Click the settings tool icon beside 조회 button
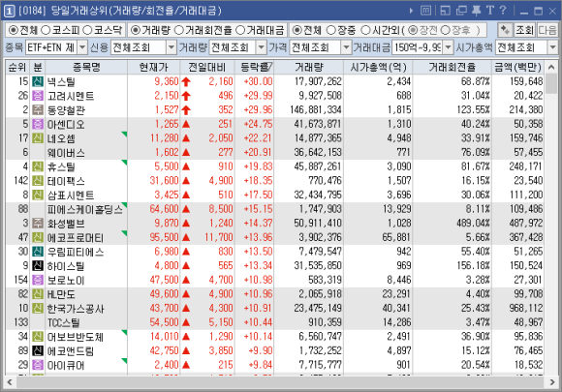 click(505, 30)
